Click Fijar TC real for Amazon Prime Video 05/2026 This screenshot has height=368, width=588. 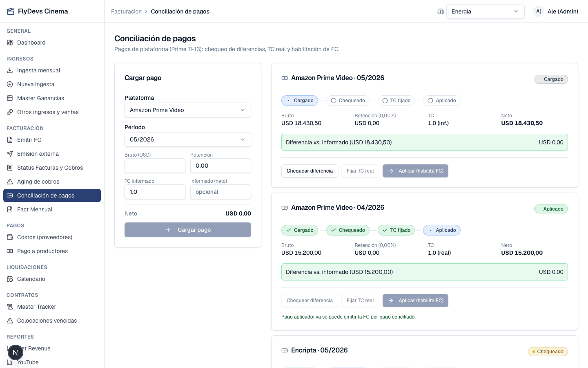(x=360, y=171)
